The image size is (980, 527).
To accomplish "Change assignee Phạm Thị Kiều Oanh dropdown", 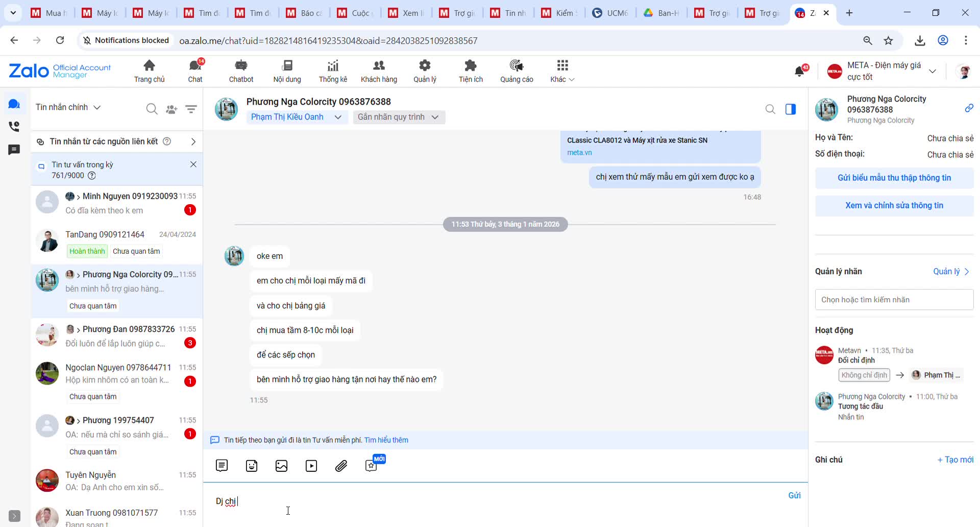I will pos(297,117).
